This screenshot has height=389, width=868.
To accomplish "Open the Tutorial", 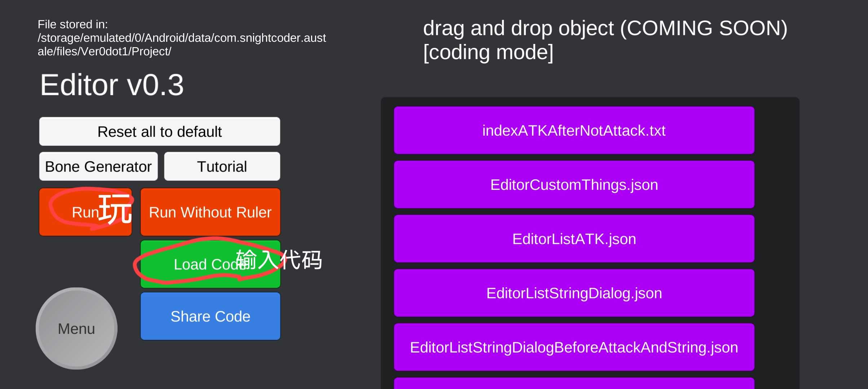I will (x=222, y=166).
